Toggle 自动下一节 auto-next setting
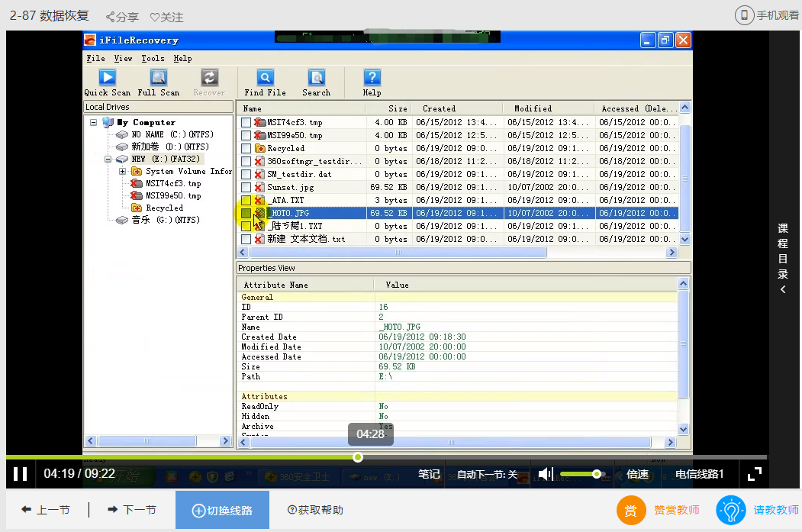Image resolution: width=802 pixels, height=532 pixels. tap(487, 474)
